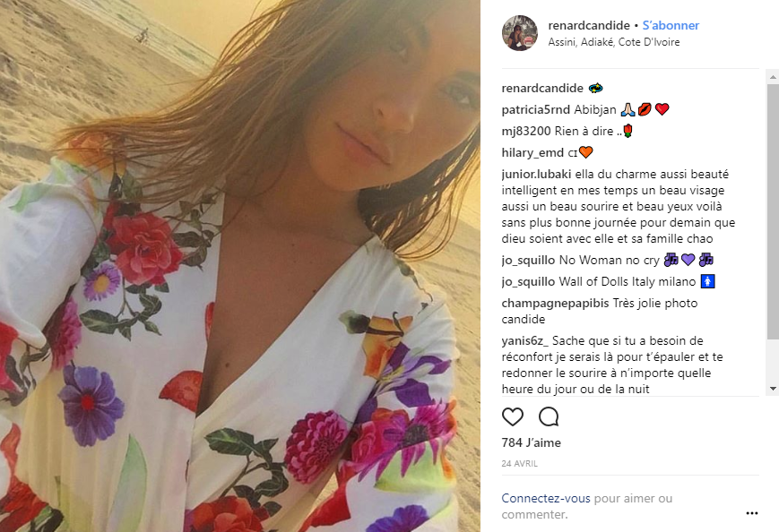The image size is (779, 532).
Task: Open hilary_emd commenter profile
Action: pos(532,153)
